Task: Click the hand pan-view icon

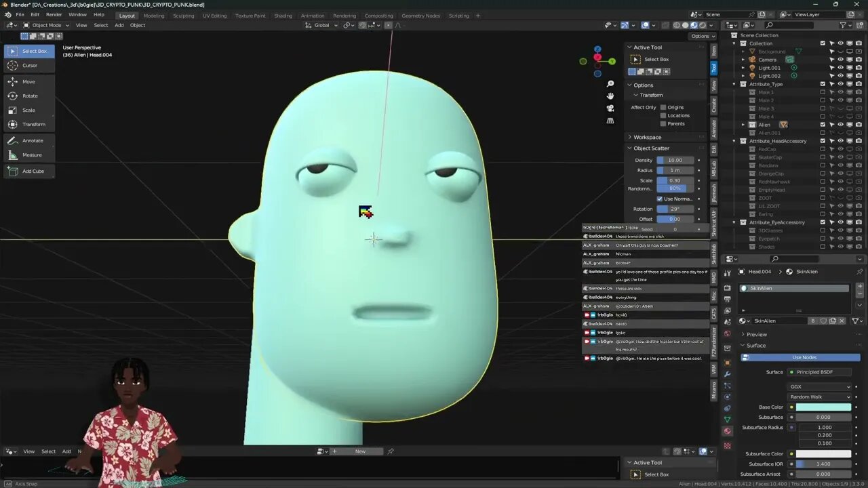Action: [x=610, y=96]
